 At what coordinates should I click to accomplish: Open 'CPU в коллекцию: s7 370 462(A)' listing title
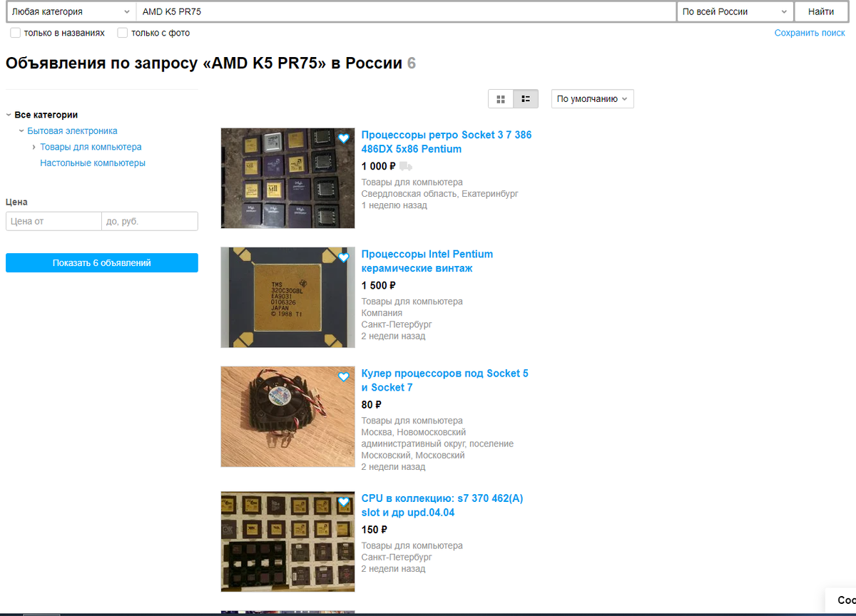tap(442, 505)
